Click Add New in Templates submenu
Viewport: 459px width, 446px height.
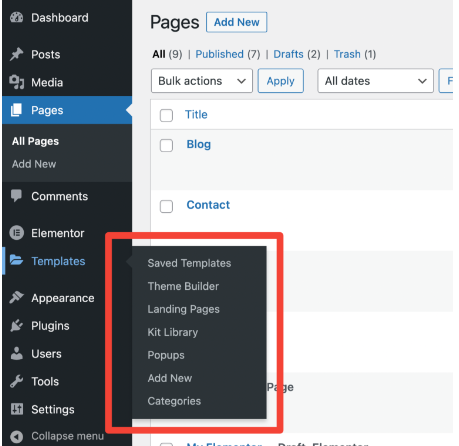(x=170, y=378)
